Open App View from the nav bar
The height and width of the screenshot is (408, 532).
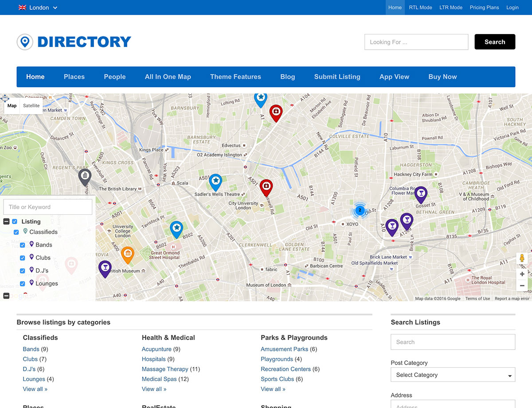tap(394, 77)
